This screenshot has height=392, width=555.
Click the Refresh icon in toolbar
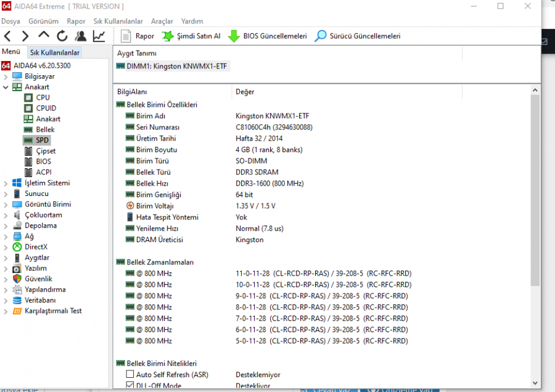[x=62, y=36]
